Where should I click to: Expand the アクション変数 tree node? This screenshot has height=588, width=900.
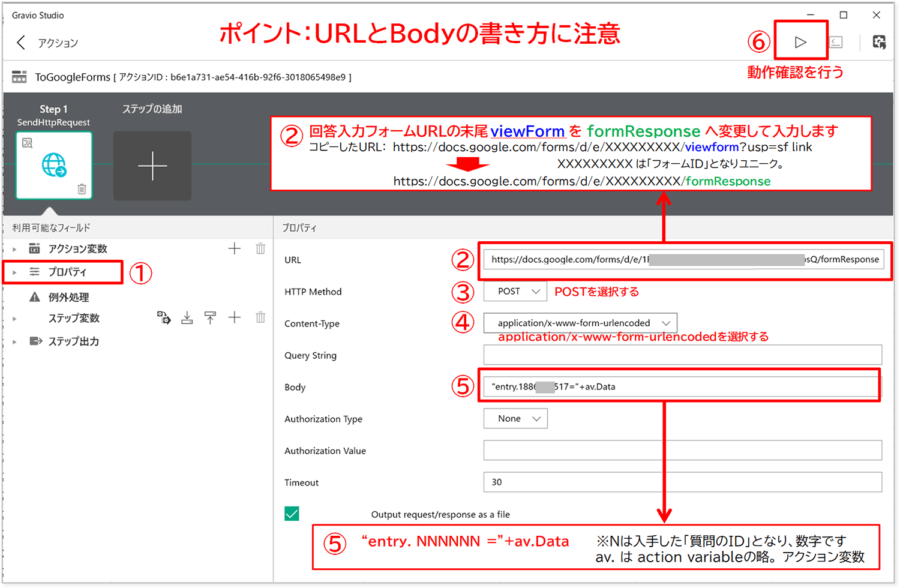coord(14,249)
